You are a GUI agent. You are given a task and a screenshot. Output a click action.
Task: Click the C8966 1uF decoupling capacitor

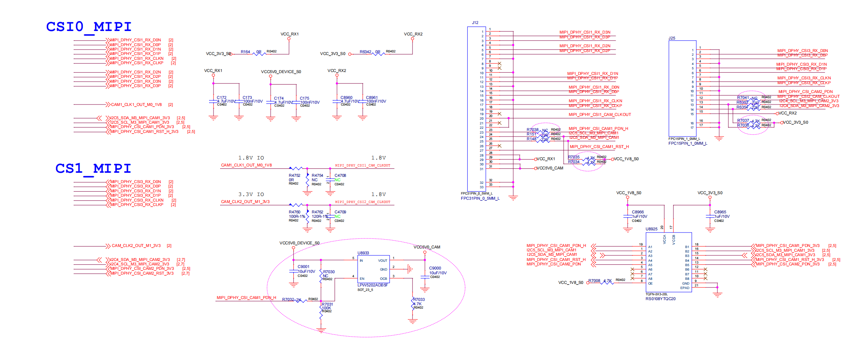point(628,216)
